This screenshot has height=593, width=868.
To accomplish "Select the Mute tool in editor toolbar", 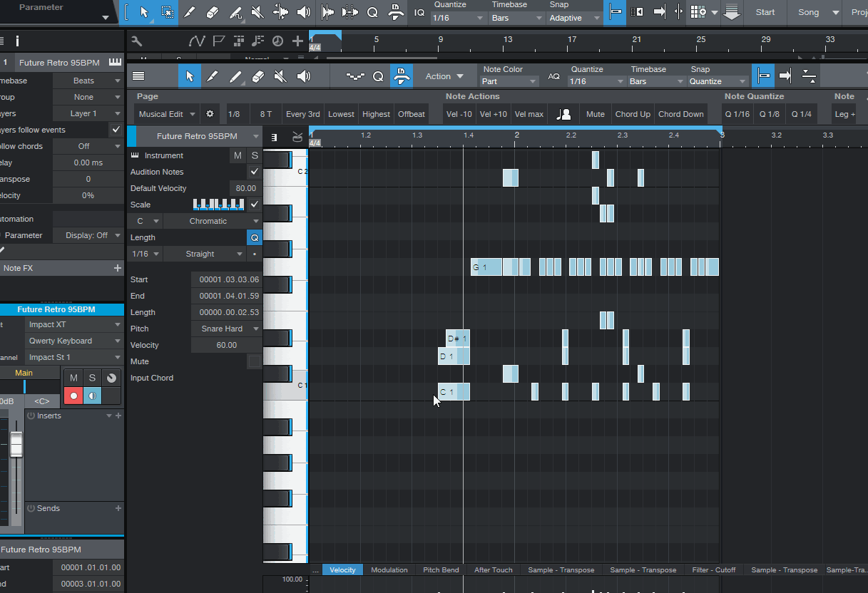I will point(281,76).
